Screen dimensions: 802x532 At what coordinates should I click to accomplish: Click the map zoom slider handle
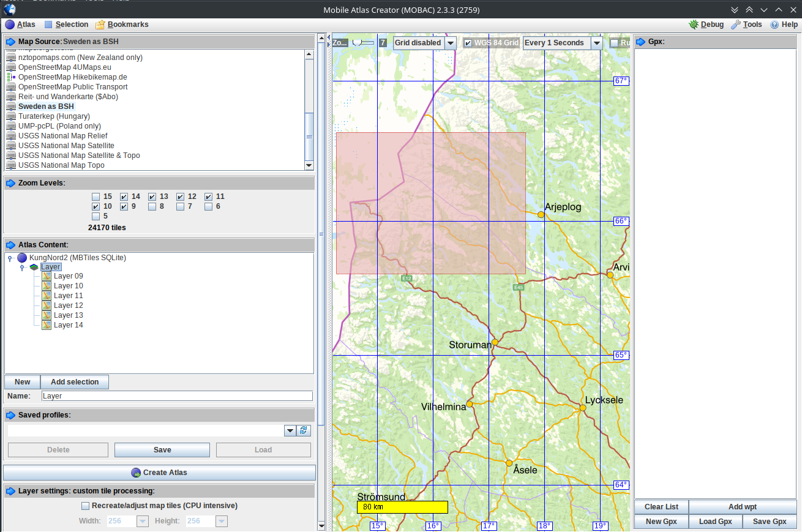[356, 42]
